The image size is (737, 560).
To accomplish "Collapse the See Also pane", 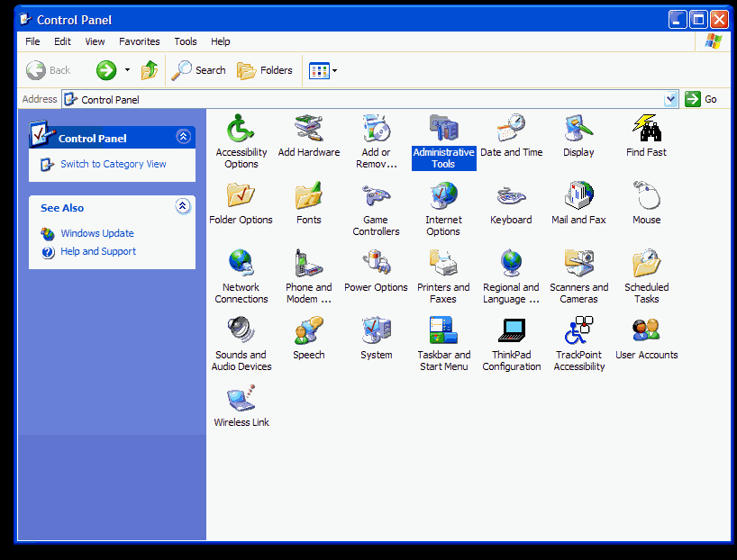I will click(x=182, y=206).
